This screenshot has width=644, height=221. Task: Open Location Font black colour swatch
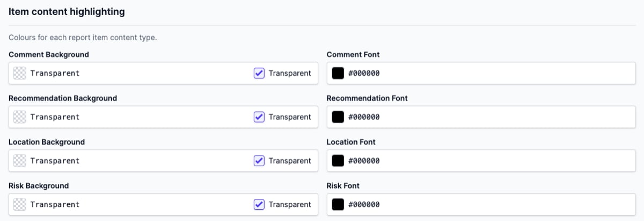[x=338, y=161]
